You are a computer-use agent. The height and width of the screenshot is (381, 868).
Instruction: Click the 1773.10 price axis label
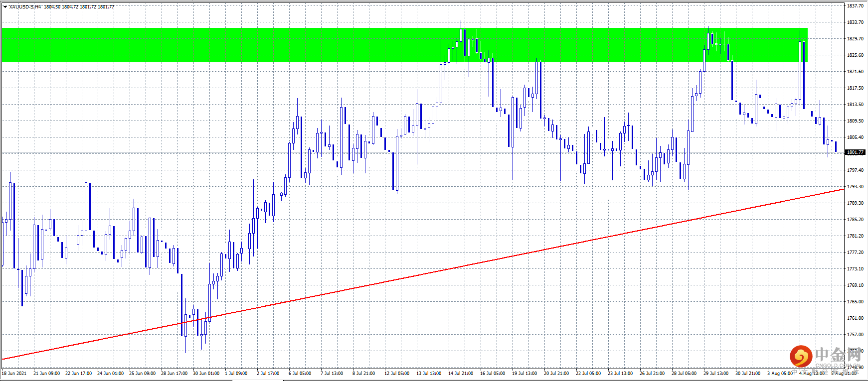855,269
